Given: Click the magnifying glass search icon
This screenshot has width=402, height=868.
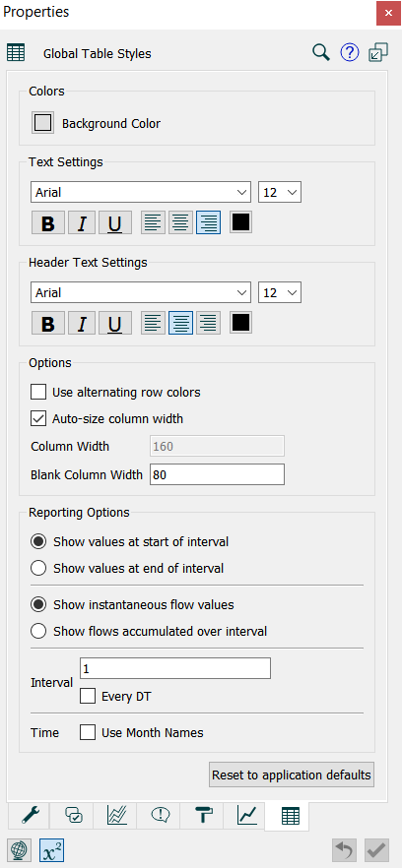Looking at the screenshot, I should tap(321, 53).
